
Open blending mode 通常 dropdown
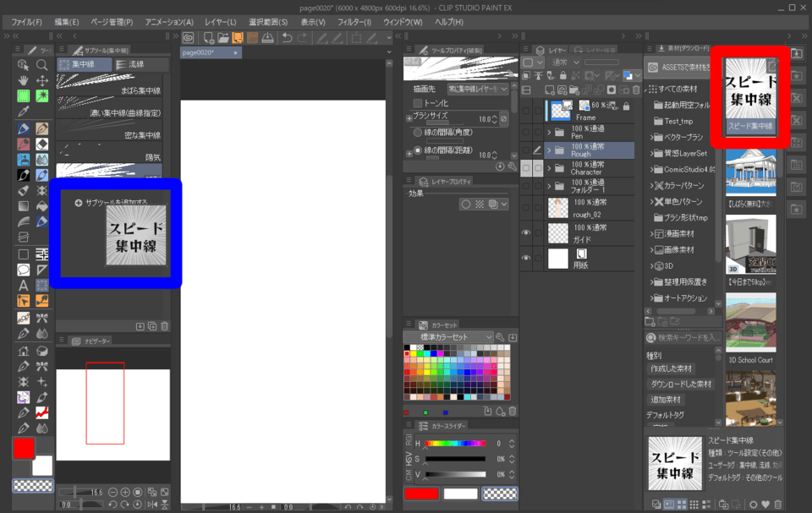(x=566, y=63)
